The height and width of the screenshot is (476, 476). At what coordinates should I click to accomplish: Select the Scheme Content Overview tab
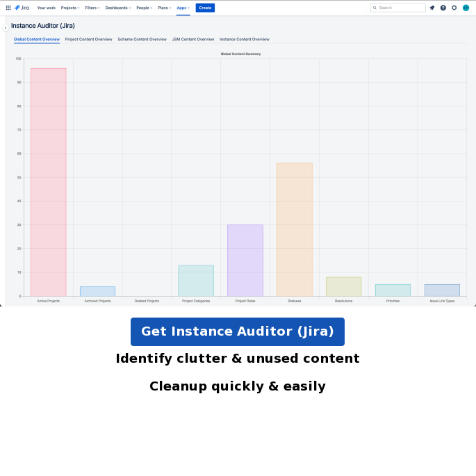click(x=142, y=40)
